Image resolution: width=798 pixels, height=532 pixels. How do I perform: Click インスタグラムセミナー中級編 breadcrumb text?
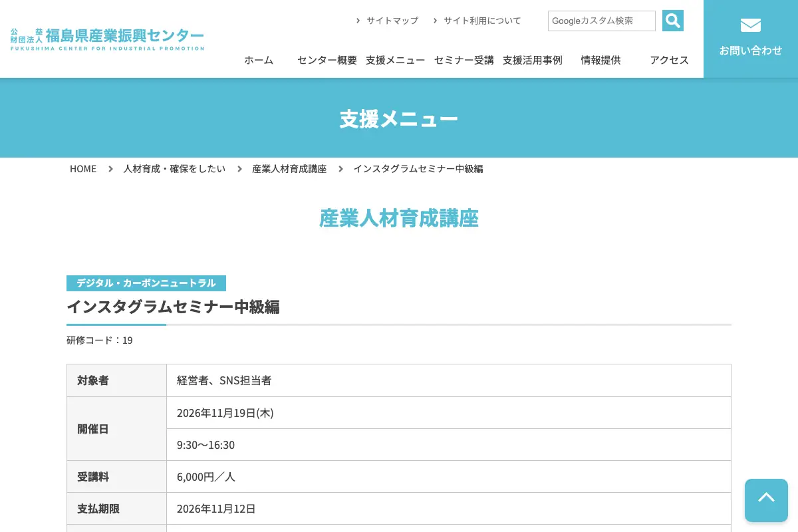(x=418, y=169)
